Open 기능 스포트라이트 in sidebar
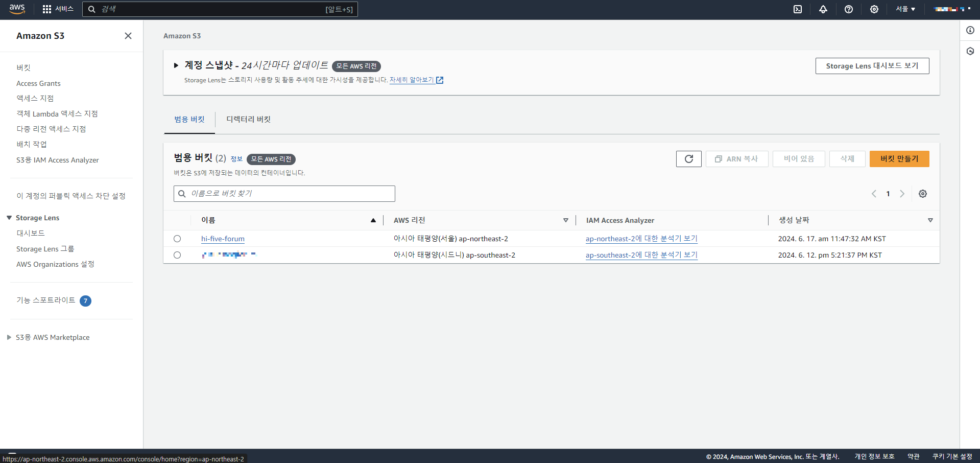Screen dimensions: 980x463 46,300
